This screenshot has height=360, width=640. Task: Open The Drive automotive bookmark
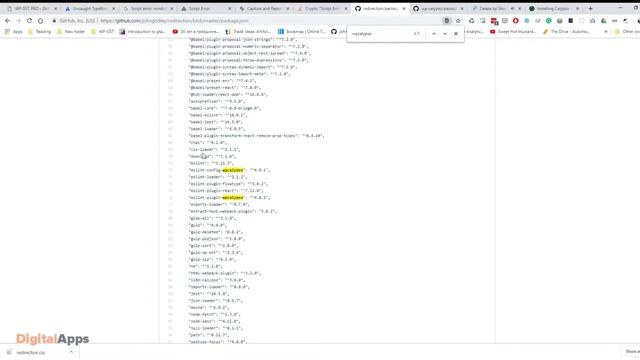click(x=567, y=31)
